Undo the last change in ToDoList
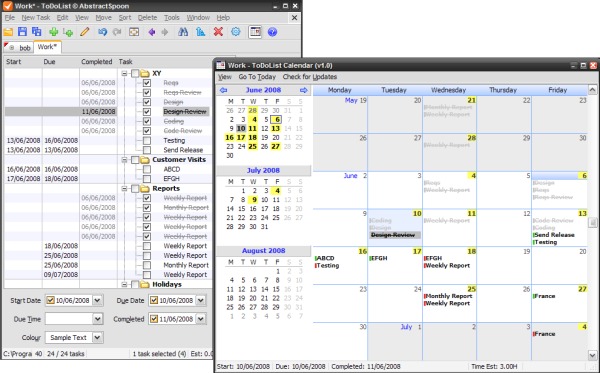This screenshot has width=600, height=373. click(x=102, y=32)
